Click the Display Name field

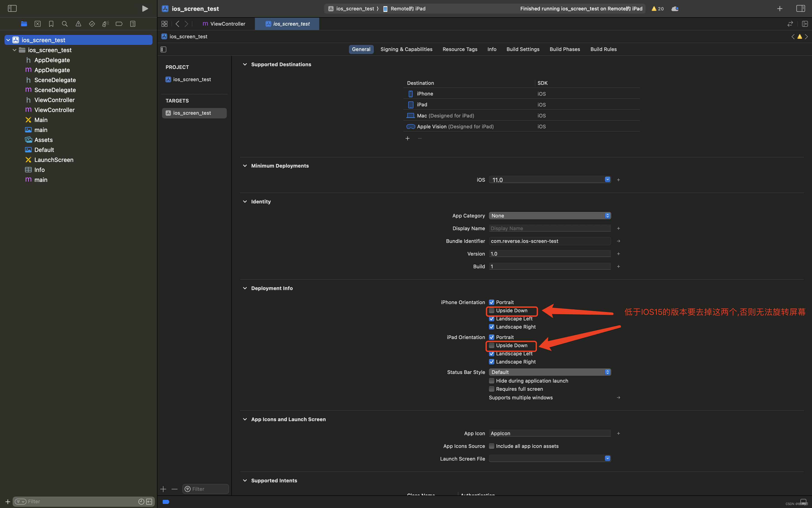(x=550, y=228)
